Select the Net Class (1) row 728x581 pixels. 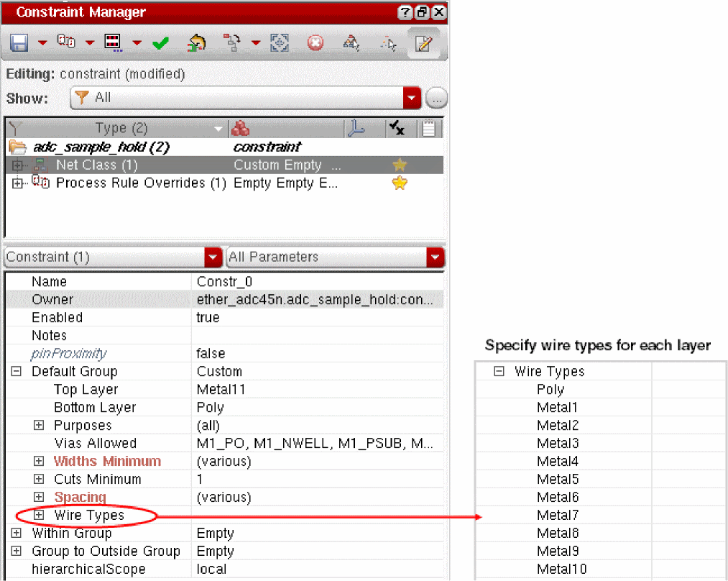[225, 165]
